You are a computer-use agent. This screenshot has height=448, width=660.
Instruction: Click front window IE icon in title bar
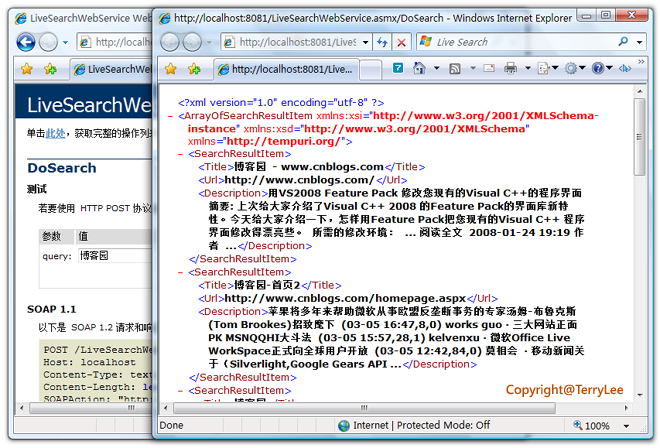165,18
